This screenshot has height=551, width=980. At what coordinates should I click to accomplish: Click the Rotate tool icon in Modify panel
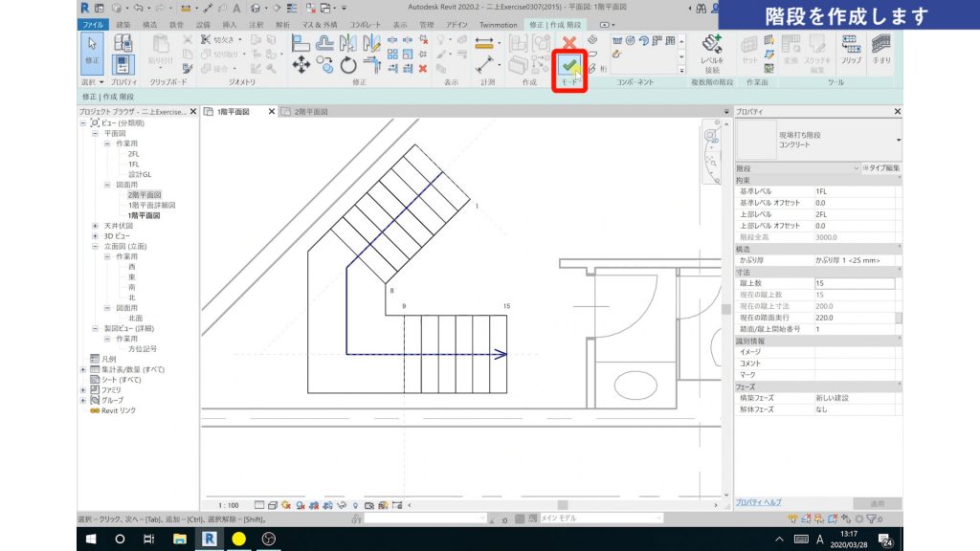[x=348, y=65]
